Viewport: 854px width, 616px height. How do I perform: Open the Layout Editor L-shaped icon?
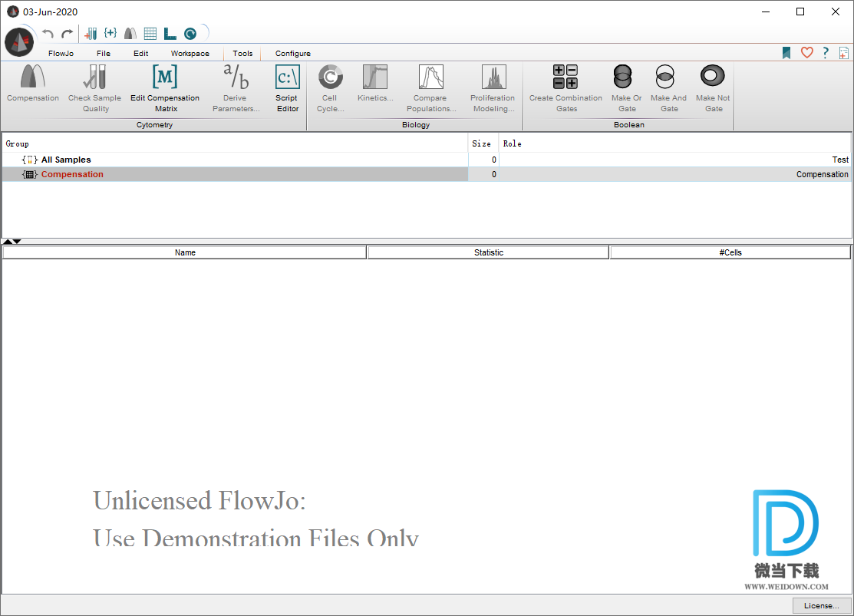click(170, 34)
